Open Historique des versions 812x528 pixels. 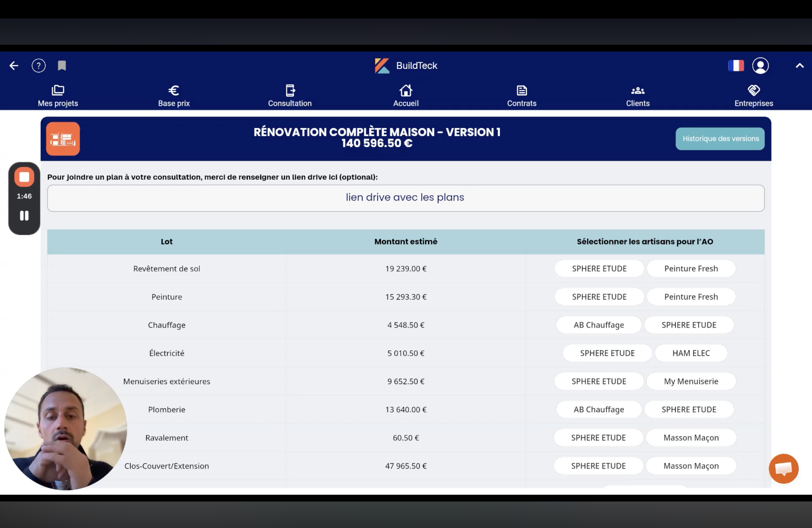coord(720,138)
